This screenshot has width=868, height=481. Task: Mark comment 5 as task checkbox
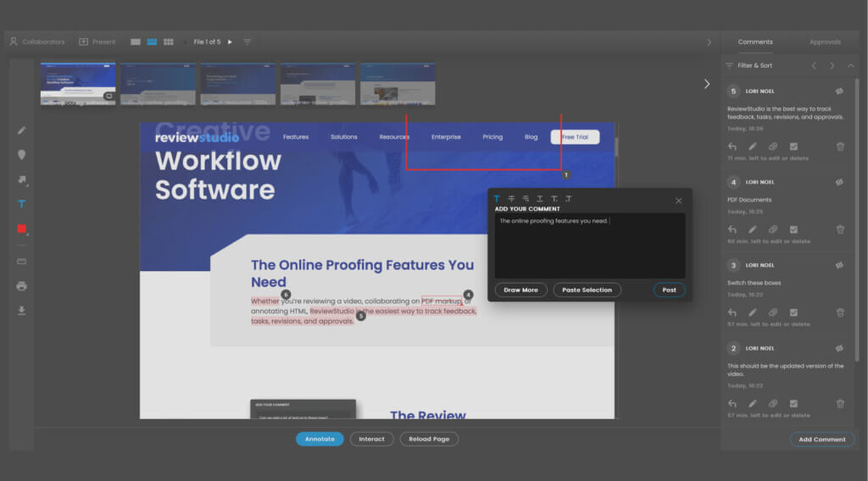tap(793, 147)
